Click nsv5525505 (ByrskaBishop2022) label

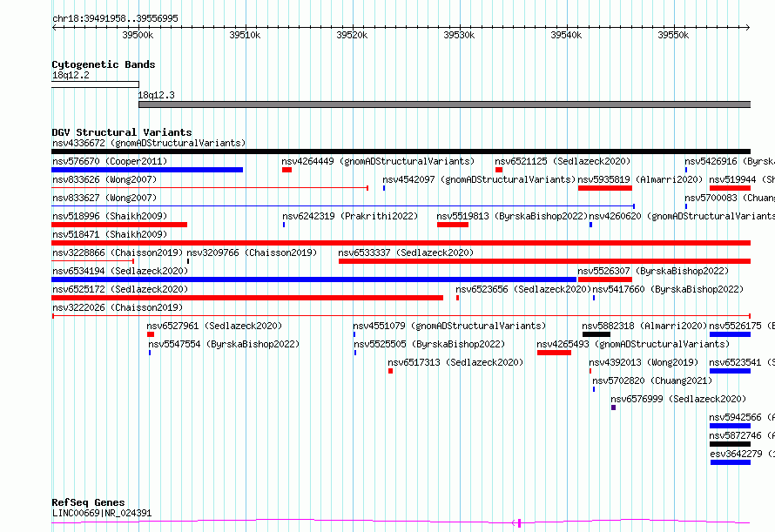[x=429, y=344]
